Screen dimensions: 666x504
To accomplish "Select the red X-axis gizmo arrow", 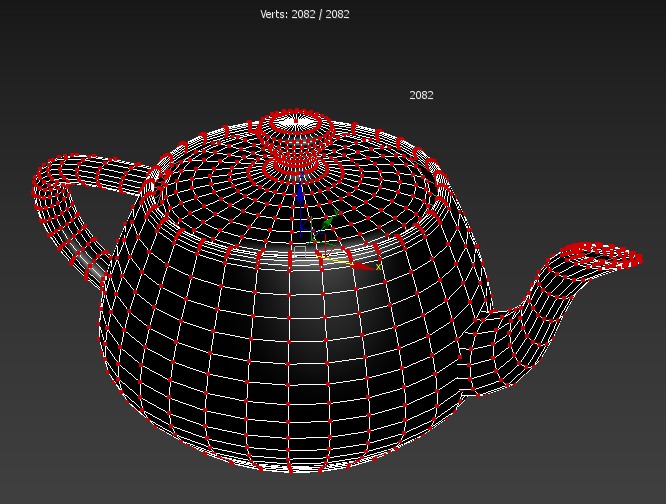I will pyautogui.click(x=362, y=265).
